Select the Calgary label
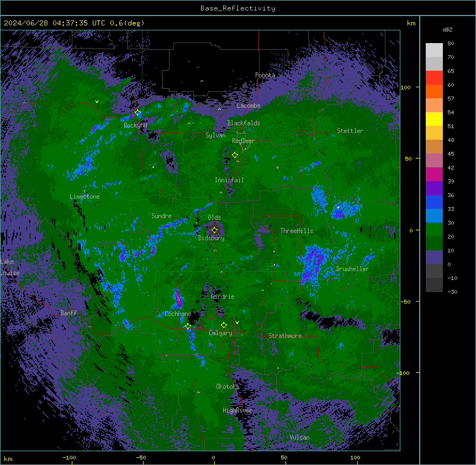Viewport: 476px width, 465px height. [220, 333]
